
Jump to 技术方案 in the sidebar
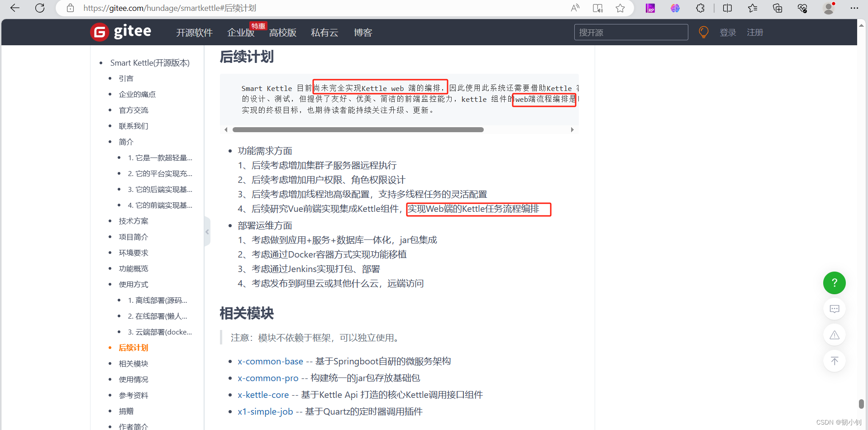point(134,221)
